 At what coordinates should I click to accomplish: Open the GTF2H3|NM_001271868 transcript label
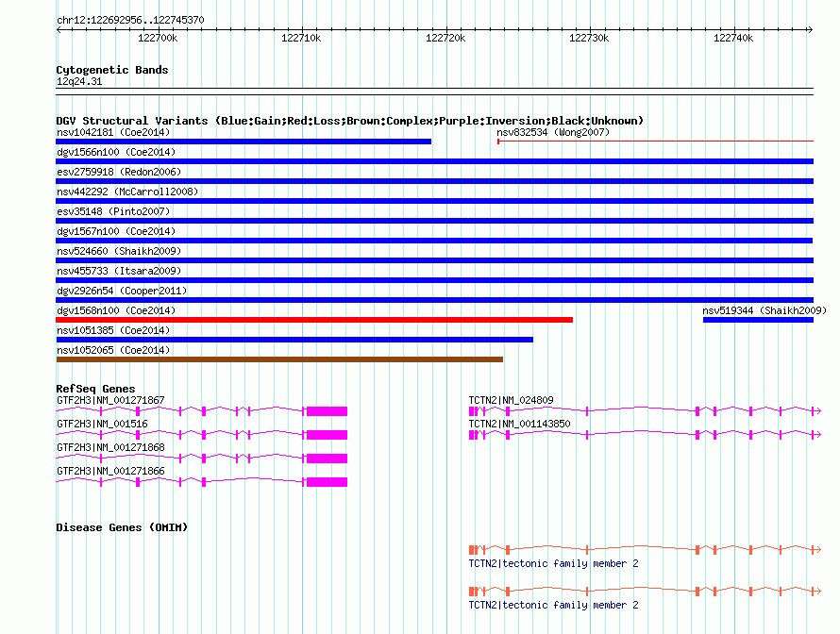[110, 447]
